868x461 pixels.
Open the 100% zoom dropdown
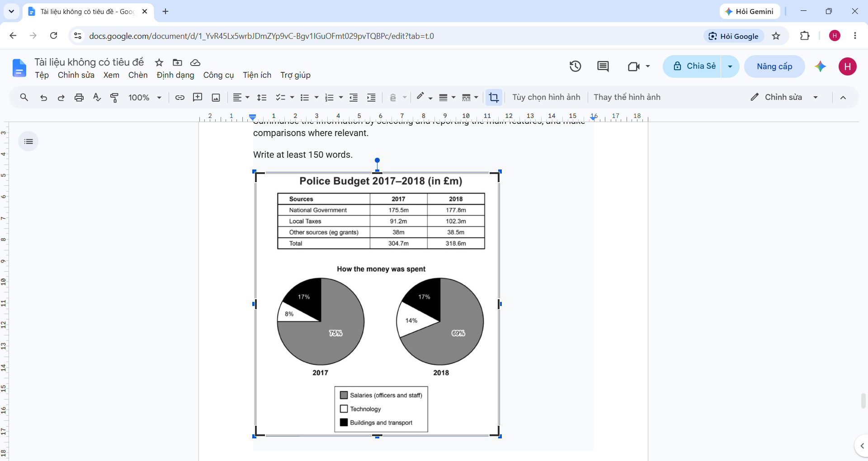pyautogui.click(x=145, y=98)
